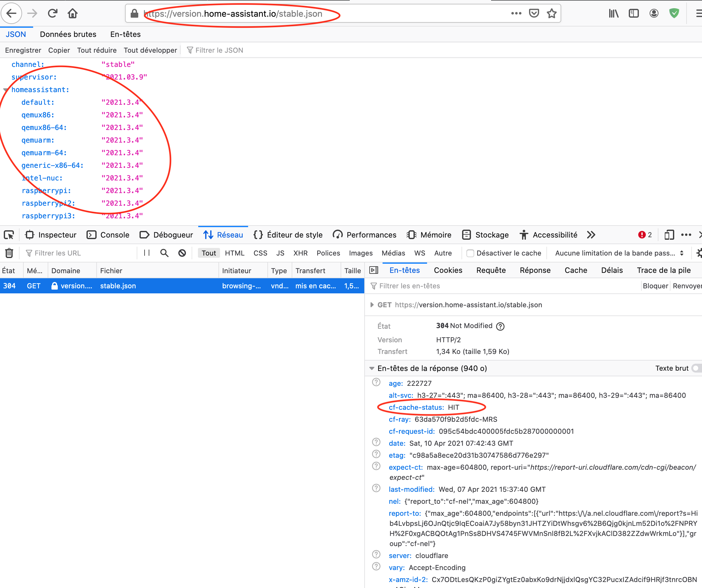Open the Délais request detail tab

point(612,270)
